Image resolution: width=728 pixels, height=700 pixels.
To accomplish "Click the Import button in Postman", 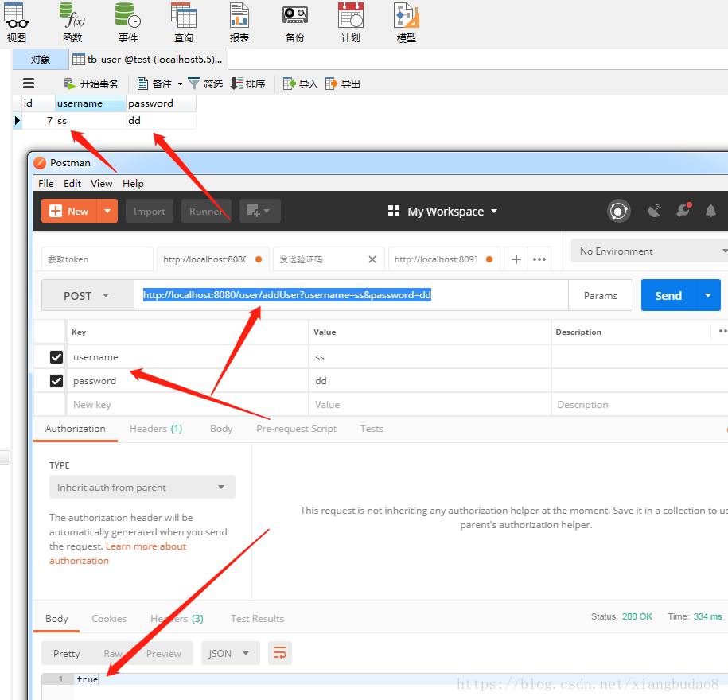I will [x=150, y=212].
